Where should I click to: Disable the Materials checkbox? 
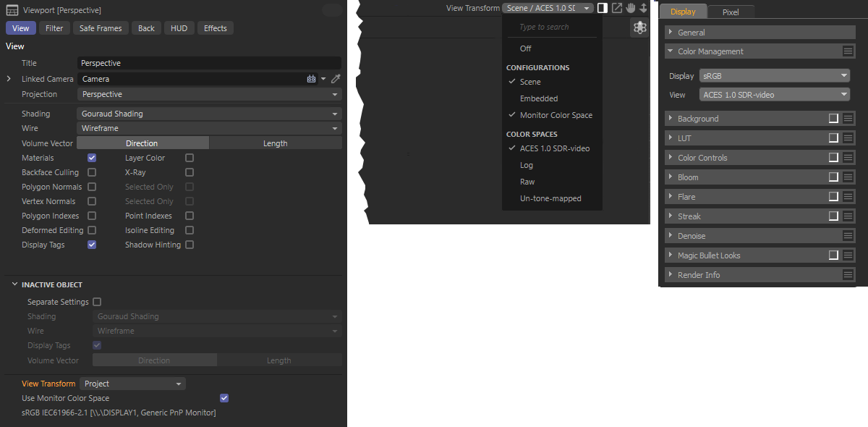tap(92, 158)
